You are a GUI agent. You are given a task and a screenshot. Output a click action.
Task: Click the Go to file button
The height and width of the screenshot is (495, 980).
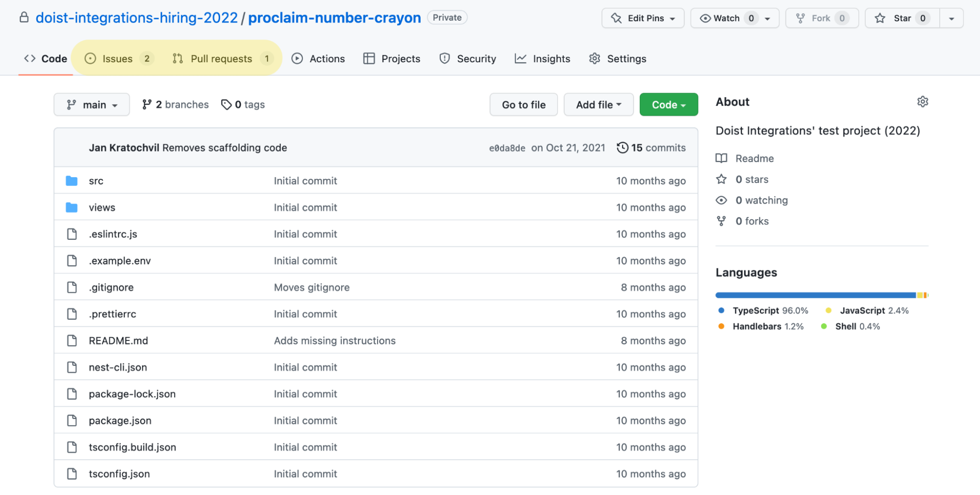[523, 104]
